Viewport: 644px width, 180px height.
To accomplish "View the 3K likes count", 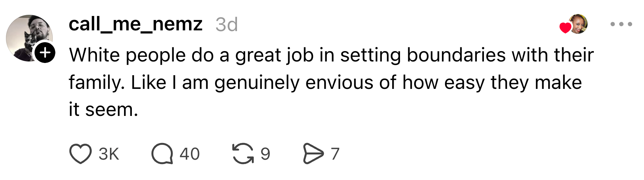I will (x=109, y=154).
